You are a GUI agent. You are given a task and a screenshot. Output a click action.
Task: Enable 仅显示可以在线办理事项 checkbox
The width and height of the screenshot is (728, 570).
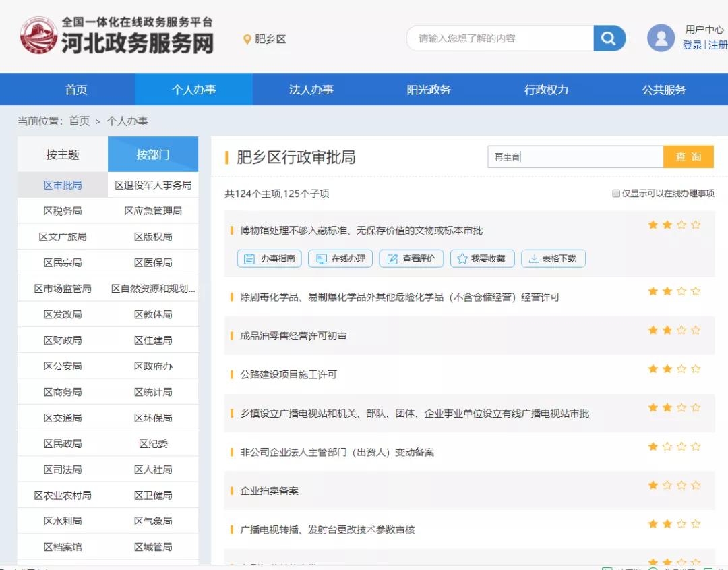click(x=615, y=194)
